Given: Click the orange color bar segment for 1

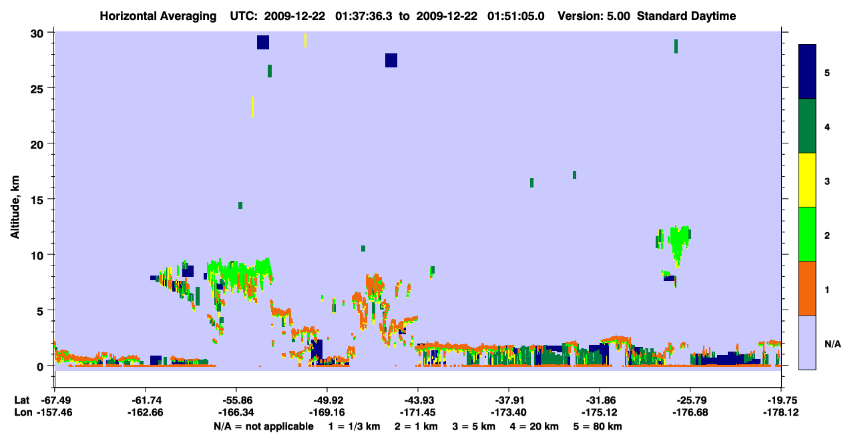Looking at the screenshot, I should pos(807,288).
